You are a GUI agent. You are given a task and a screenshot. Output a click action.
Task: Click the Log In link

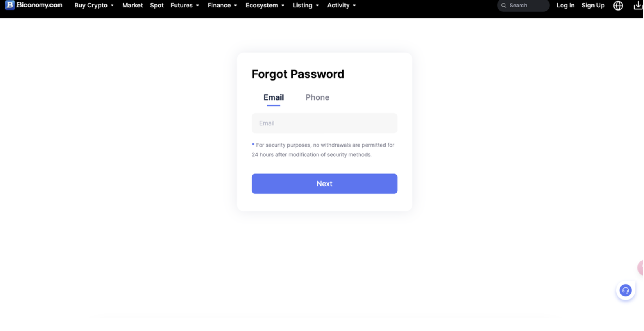tap(565, 6)
